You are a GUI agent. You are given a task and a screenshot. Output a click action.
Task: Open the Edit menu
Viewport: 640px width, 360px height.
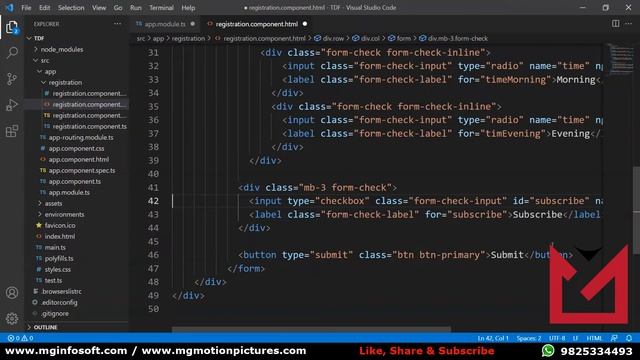click(x=44, y=8)
